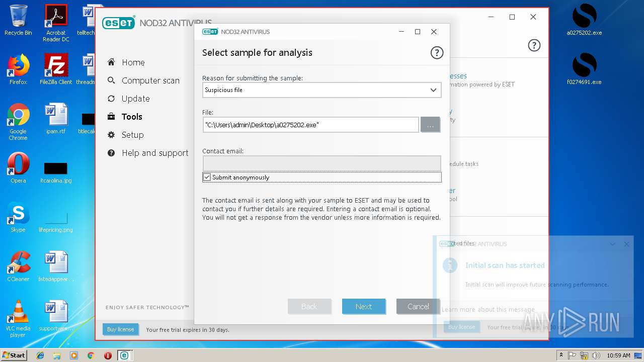Open help for sample analysis dialog
The width and height of the screenshot is (644, 362).
point(437,52)
